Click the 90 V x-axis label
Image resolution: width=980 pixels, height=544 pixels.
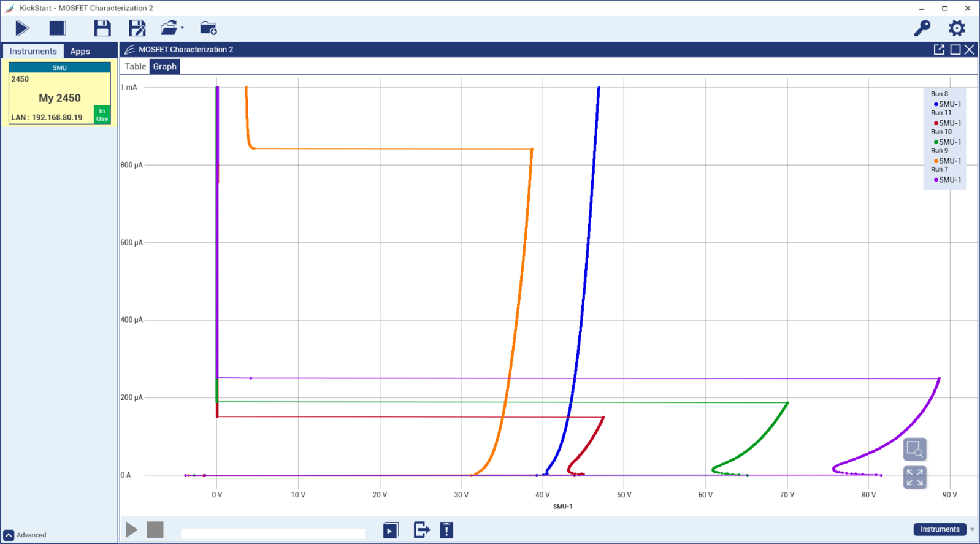[x=949, y=495]
